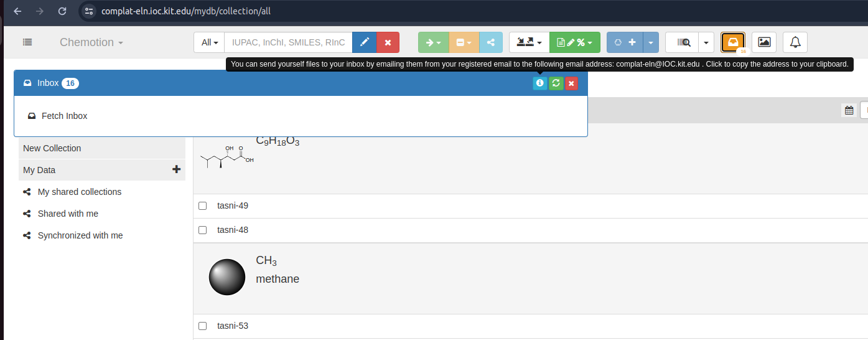Open Shared with me collections
Viewport: 868px width, 340px height.
coord(68,214)
